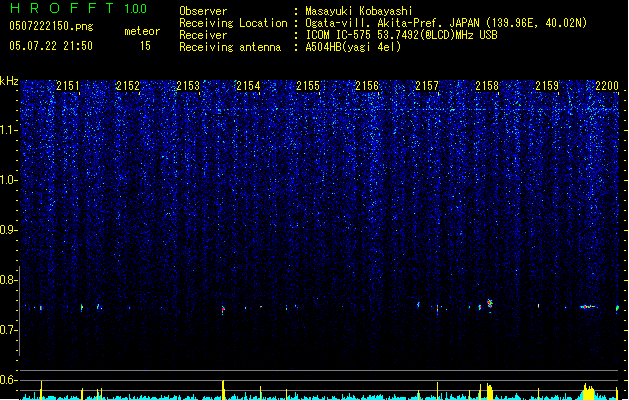Click the strong red meteor echo near 2158
The width and height of the screenshot is (629, 400).
coord(489,303)
